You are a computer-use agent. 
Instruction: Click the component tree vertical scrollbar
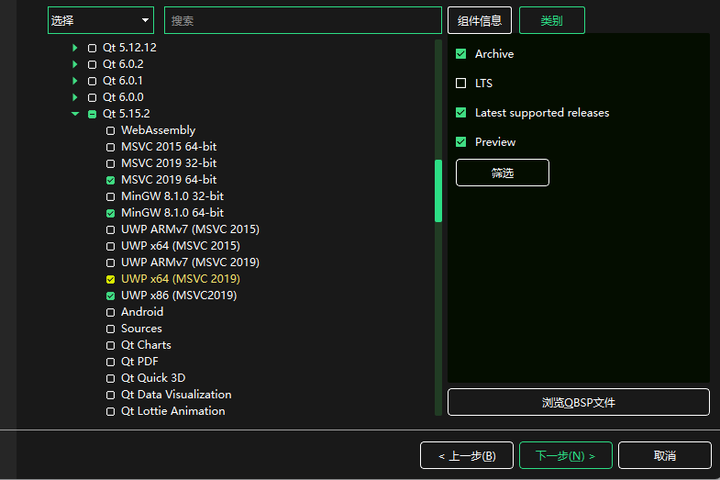pos(438,190)
